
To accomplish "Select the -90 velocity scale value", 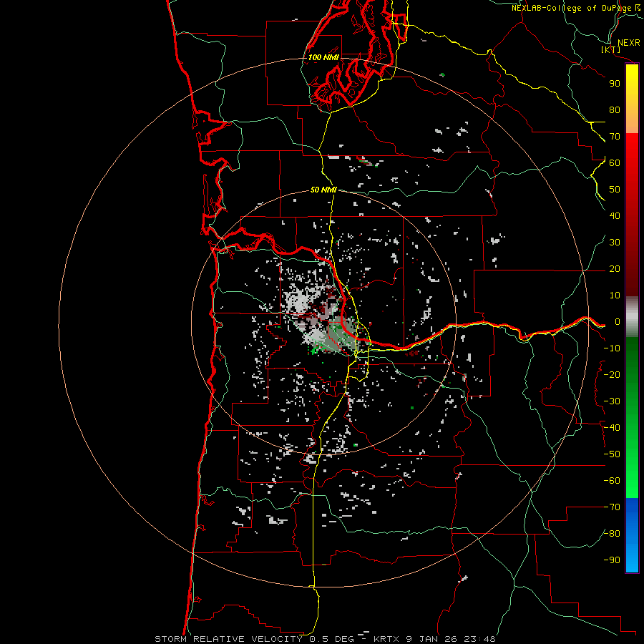I will pyautogui.click(x=612, y=560).
